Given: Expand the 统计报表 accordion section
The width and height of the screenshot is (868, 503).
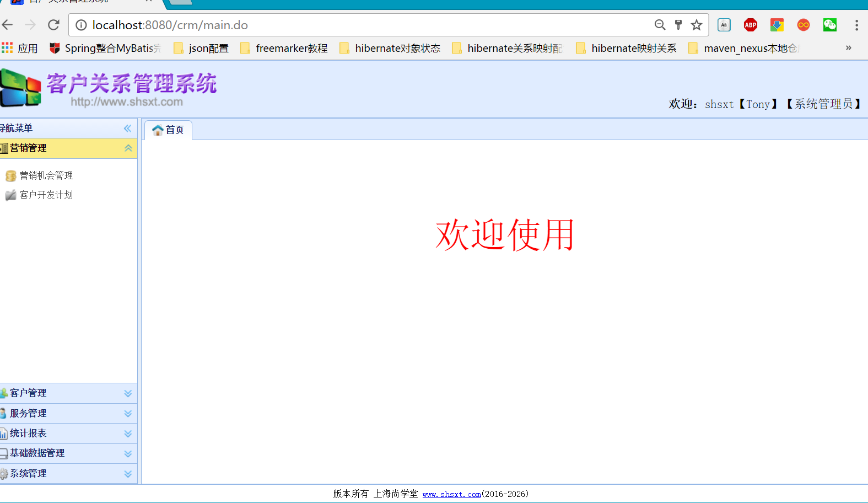Looking at the screenshot, I should pos(128,434).
